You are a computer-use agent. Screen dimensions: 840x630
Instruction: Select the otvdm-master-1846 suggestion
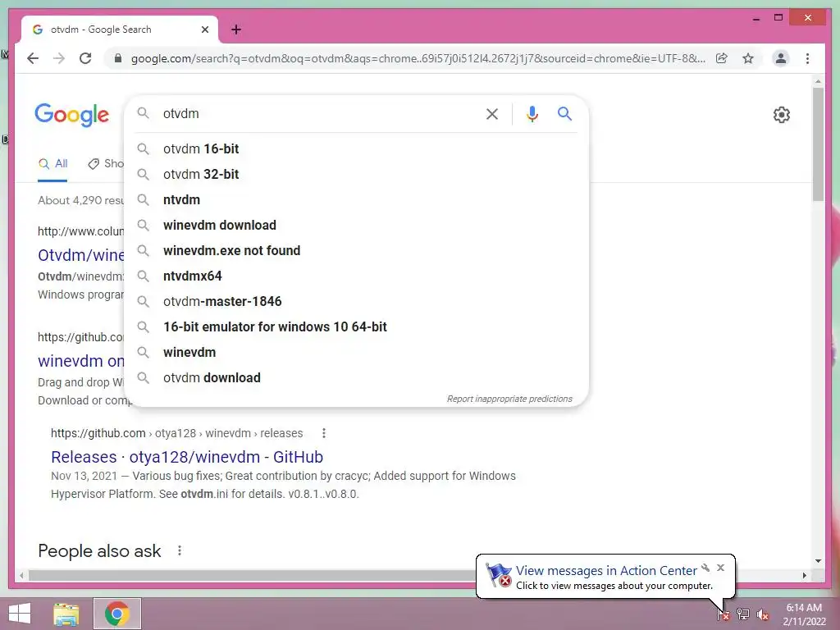click(358, 302)
